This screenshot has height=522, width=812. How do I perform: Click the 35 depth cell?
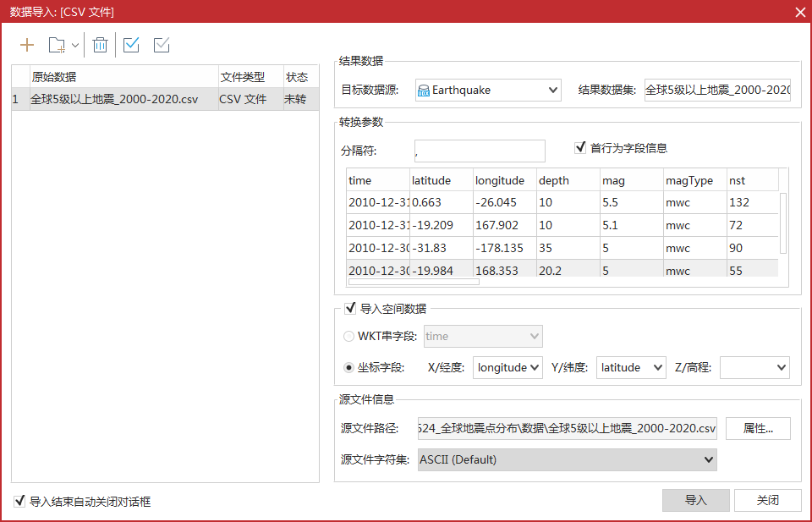568,248
